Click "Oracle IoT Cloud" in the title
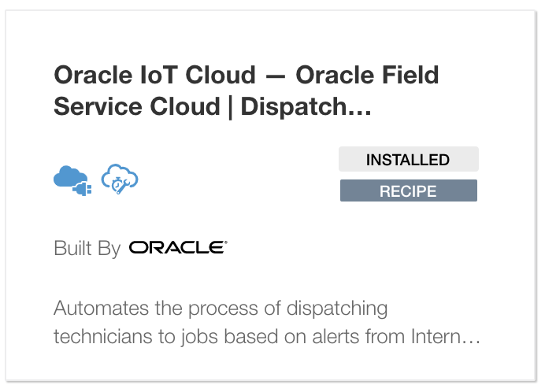The image size is (545, 392). (x=154, y=76)
